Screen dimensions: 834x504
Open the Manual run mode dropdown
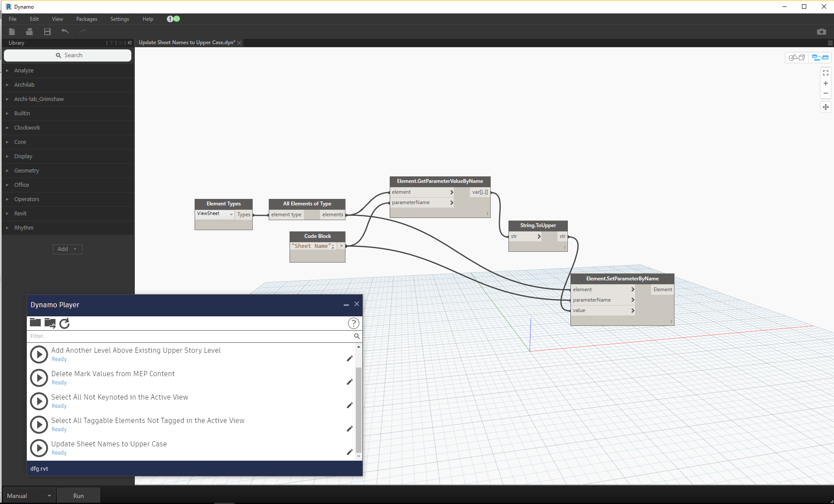(29, 496)
